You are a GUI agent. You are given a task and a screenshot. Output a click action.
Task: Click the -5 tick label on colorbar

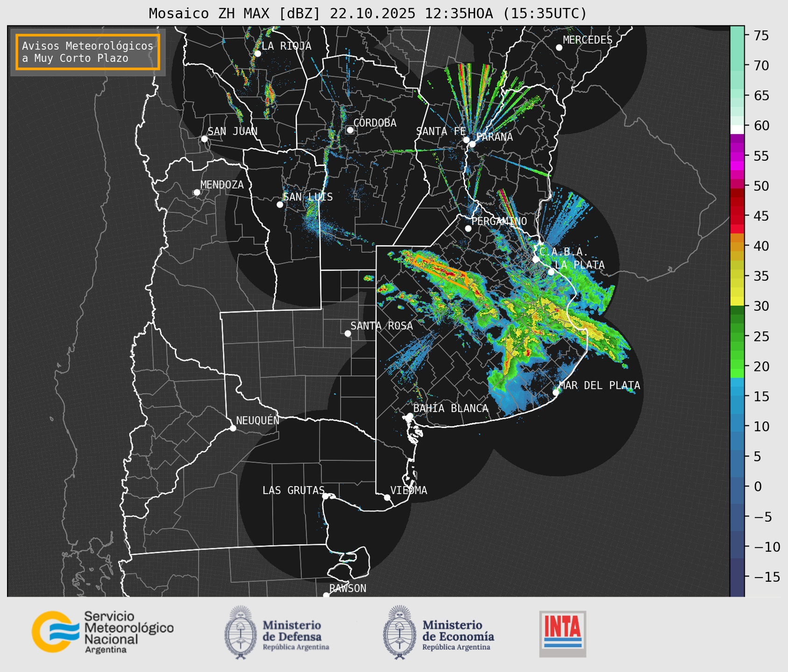(762, 517)
